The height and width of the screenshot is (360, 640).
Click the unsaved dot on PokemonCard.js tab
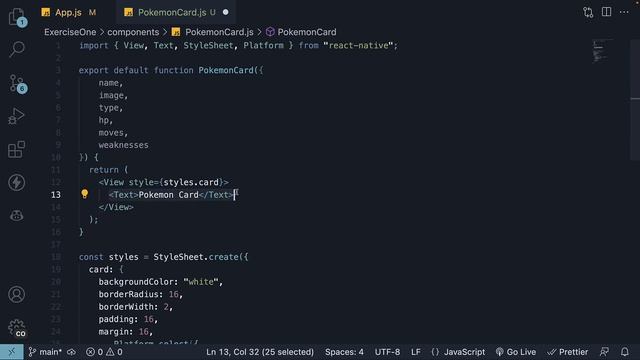click(x=226, y=13)
